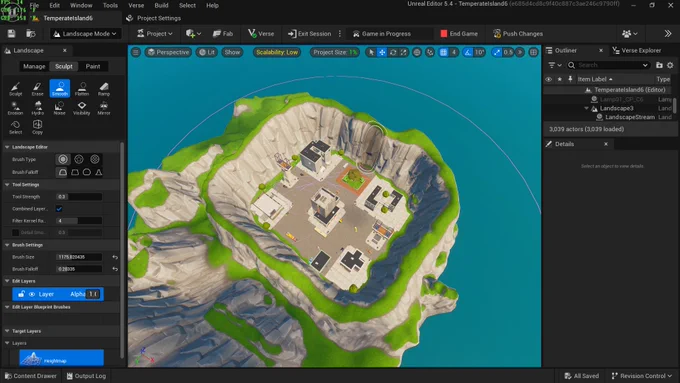Open Outliner settings gear
680x383 pixels.
point(670,65)
